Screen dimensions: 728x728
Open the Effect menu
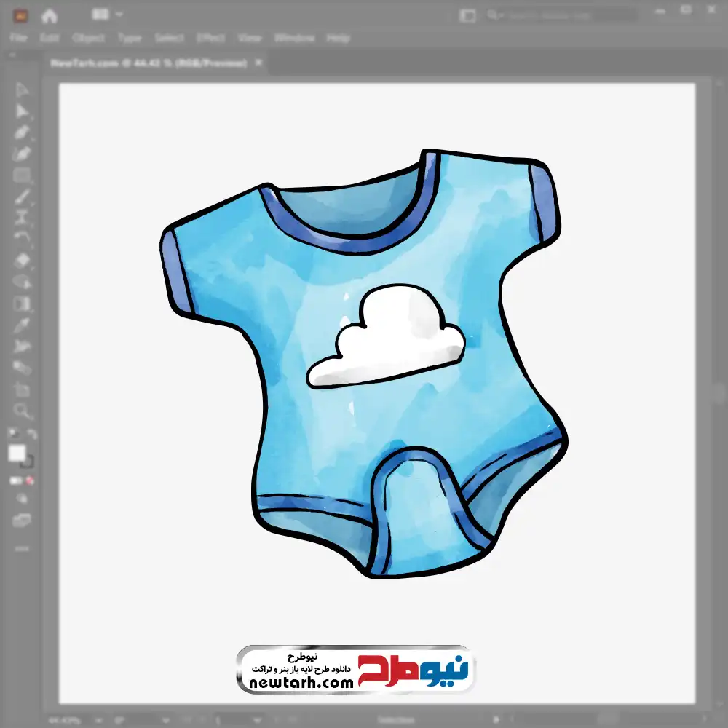point(210,38)
